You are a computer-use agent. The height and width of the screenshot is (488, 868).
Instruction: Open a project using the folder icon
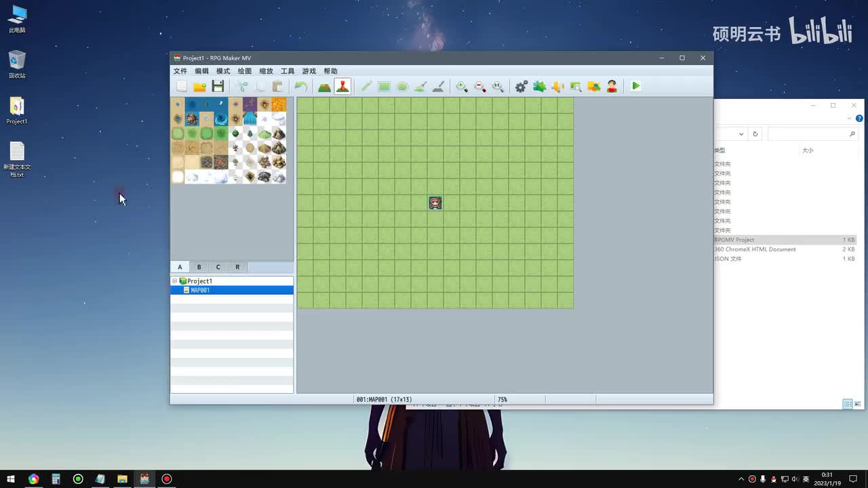click(x=199, y=86)
